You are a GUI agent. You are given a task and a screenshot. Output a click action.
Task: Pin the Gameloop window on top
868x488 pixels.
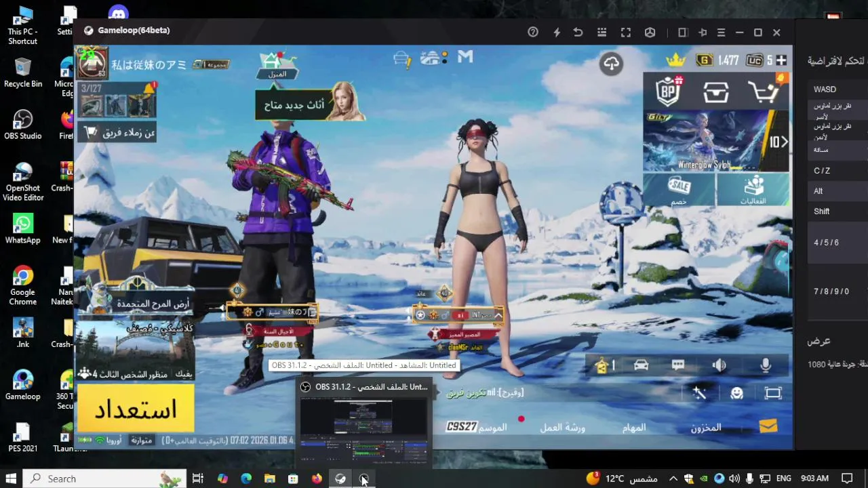[x=703, y=32]
